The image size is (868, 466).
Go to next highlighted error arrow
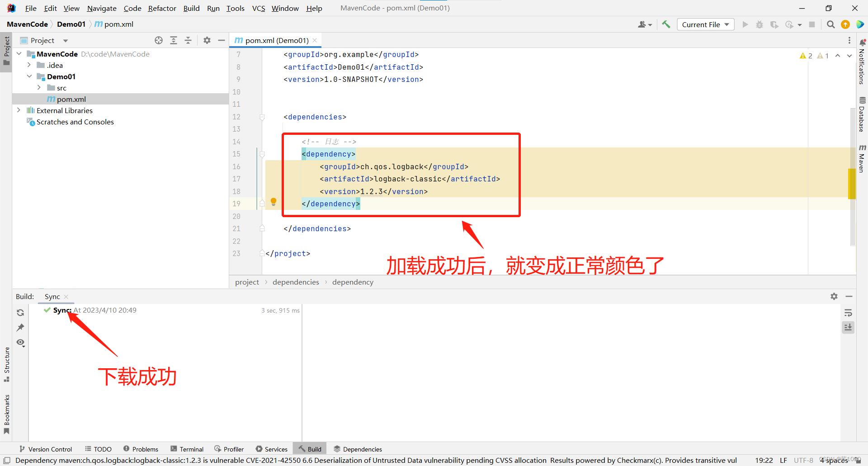click(849, 56)
